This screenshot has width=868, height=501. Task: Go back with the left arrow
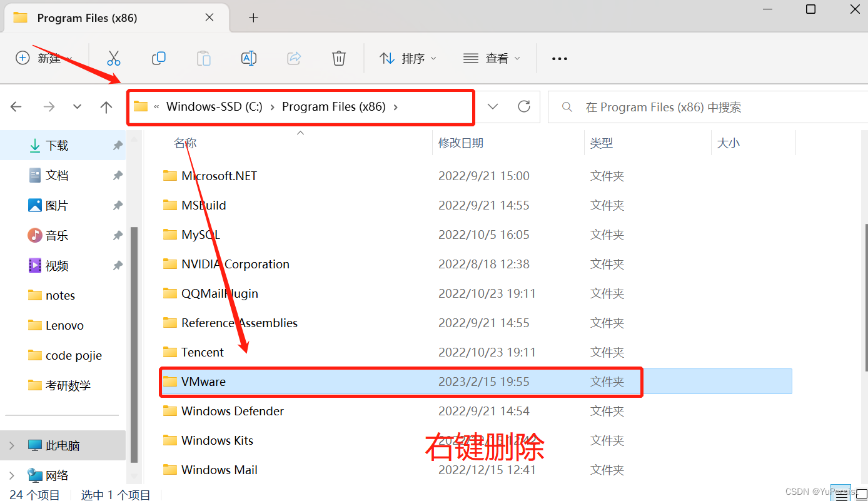pos(16,107)
